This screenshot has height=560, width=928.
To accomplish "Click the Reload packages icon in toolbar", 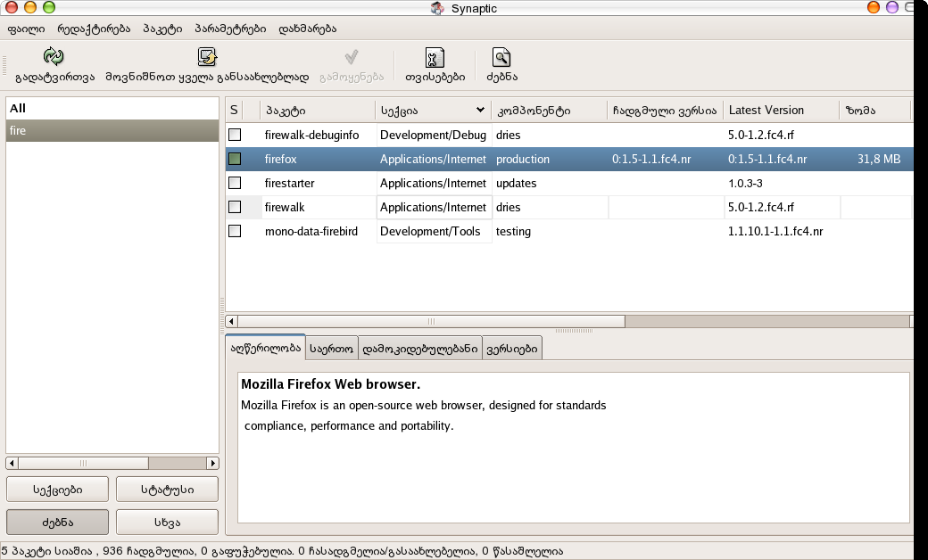I will [54, 58].
